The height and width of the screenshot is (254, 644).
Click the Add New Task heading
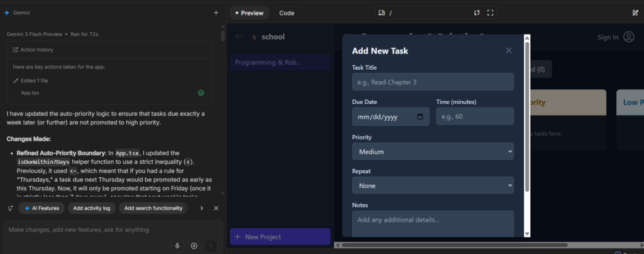[x=380, y=51]
